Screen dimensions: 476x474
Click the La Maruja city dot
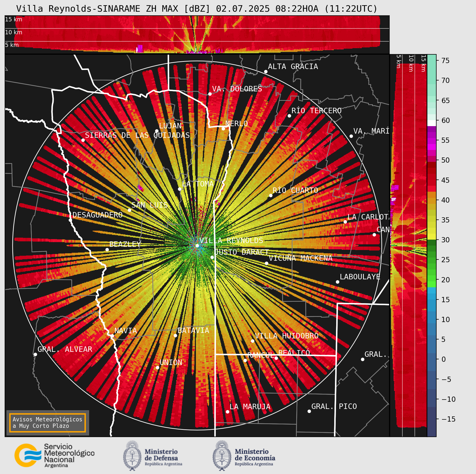tap(227, 412)
